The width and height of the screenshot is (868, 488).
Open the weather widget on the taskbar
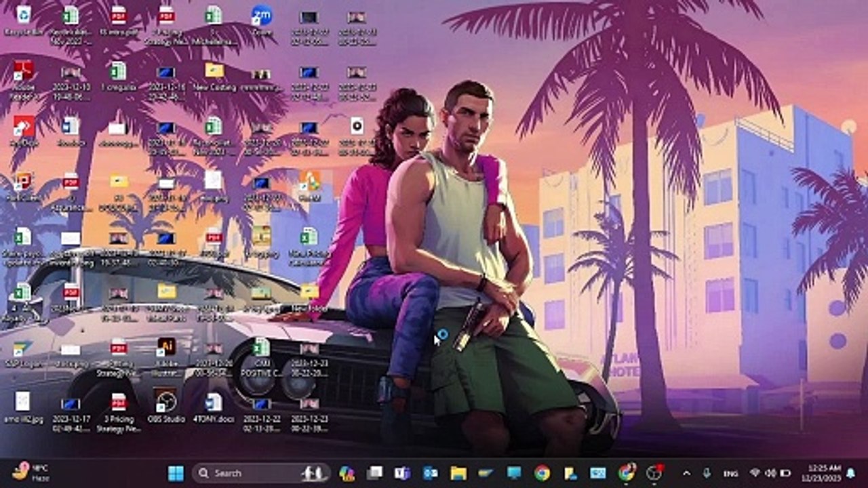[31, 472]
